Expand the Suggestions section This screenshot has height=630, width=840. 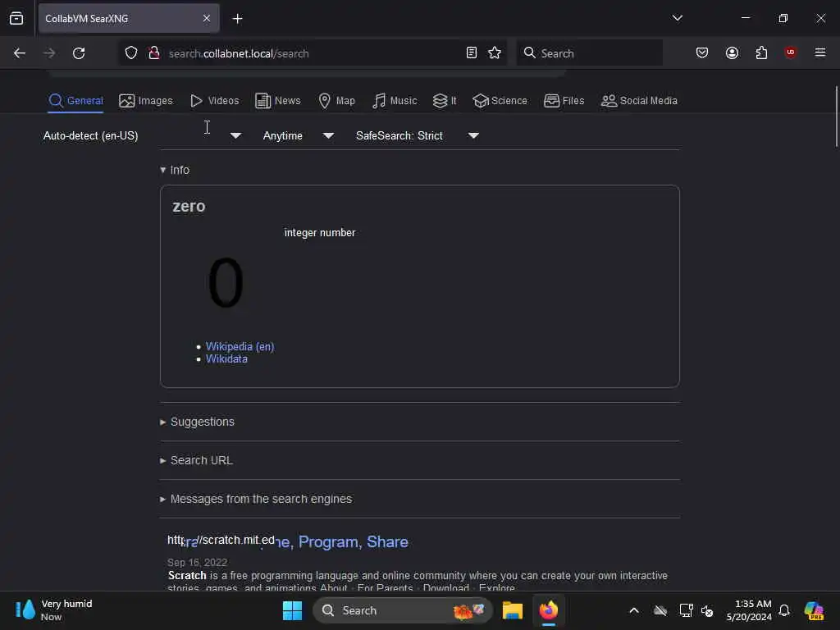click(197, 422)
